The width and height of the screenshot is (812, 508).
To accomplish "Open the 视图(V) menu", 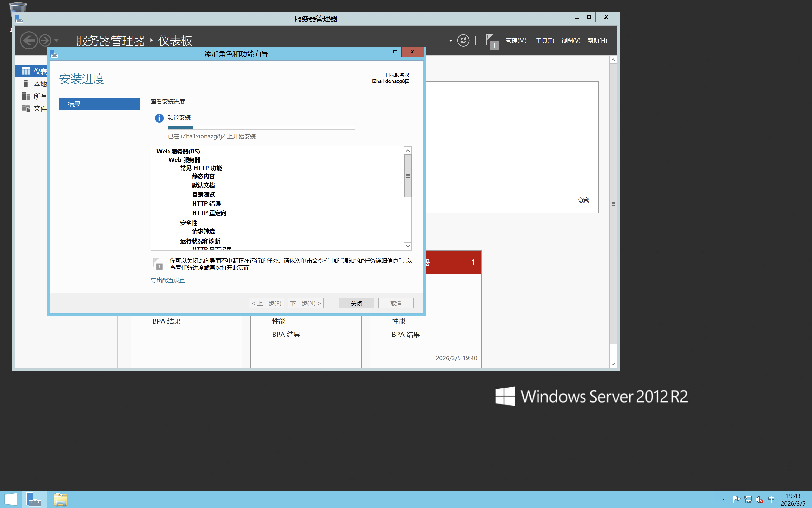I will [570, 41].
